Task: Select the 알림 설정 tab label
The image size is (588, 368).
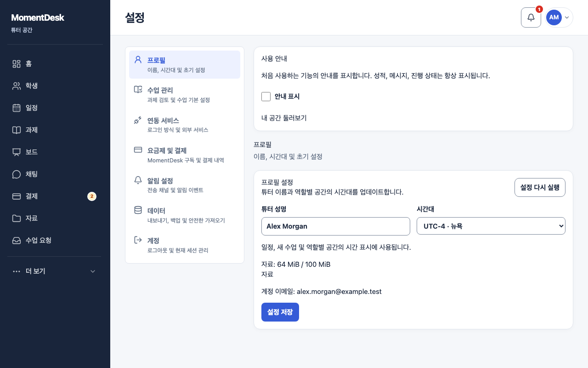Action: [x=160, y=181]
